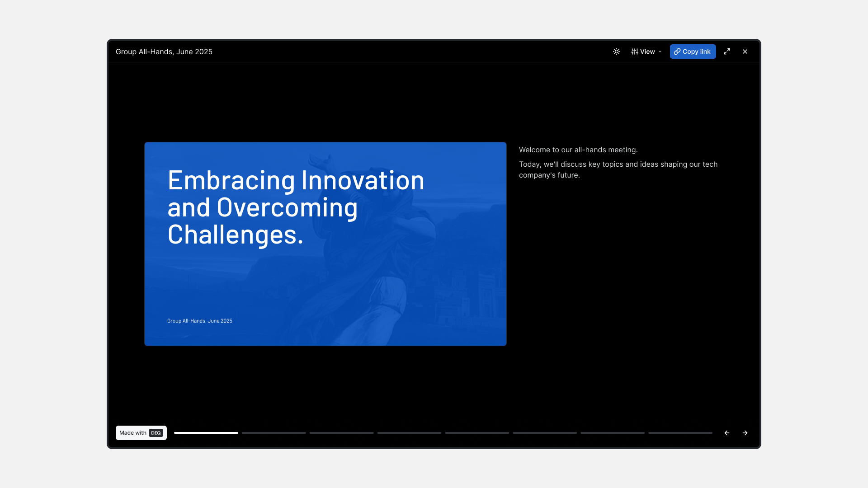868x488 pixels.
Task: Click the DEQ logo icon
Action: click(156, 433)
